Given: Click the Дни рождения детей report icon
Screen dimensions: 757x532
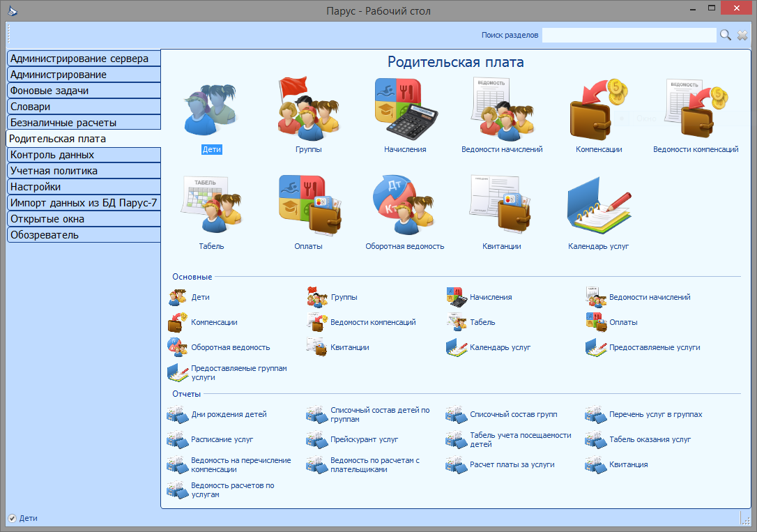Looking at the screenshot, I should pos(177,415).
